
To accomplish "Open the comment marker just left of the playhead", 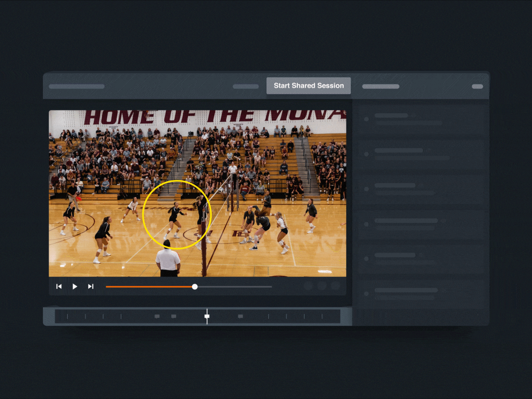I will tap(174, 316).
